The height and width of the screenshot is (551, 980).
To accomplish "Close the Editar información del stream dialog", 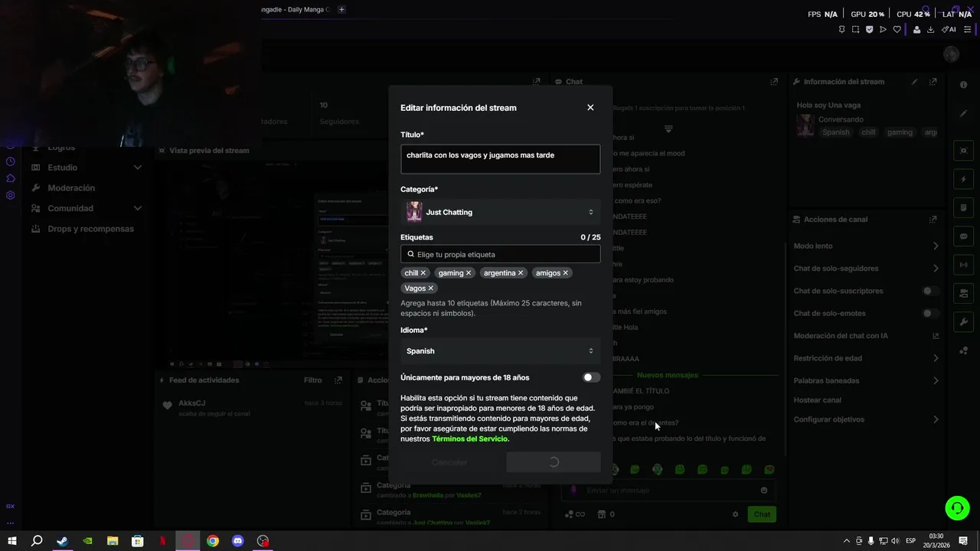I will point(590,108).
